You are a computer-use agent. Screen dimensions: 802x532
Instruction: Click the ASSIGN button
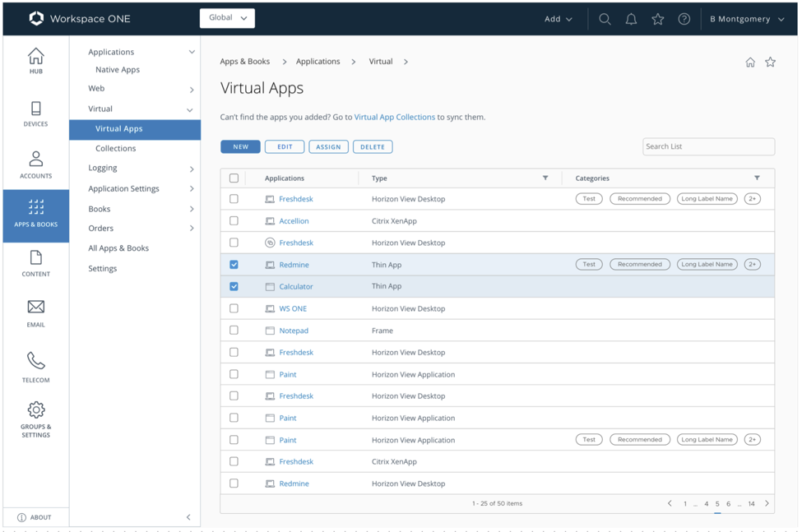(x=328, y=146)
